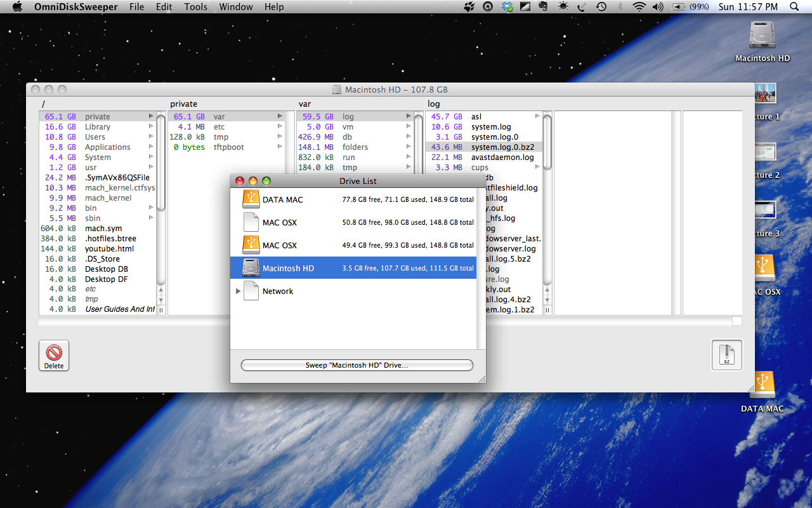The image size is (812, 508).
Task: Click the clock showing Sun 11:57 PM
Action: [749, 7]
